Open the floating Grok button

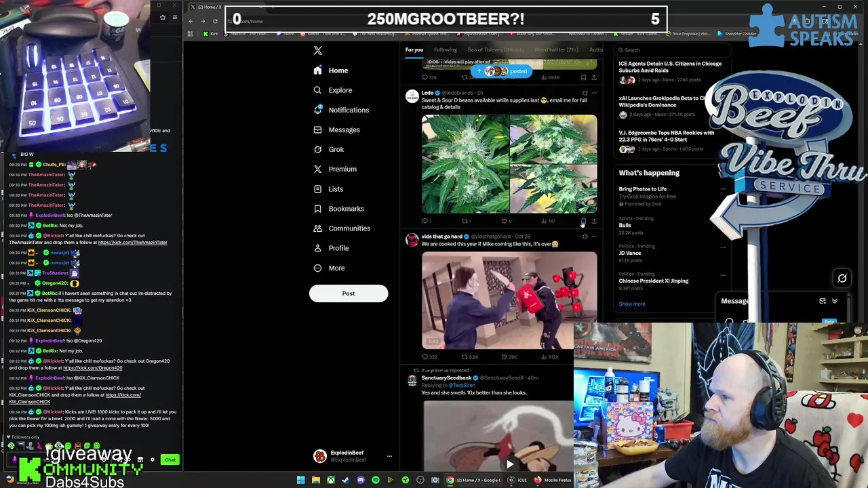(842, 278)
